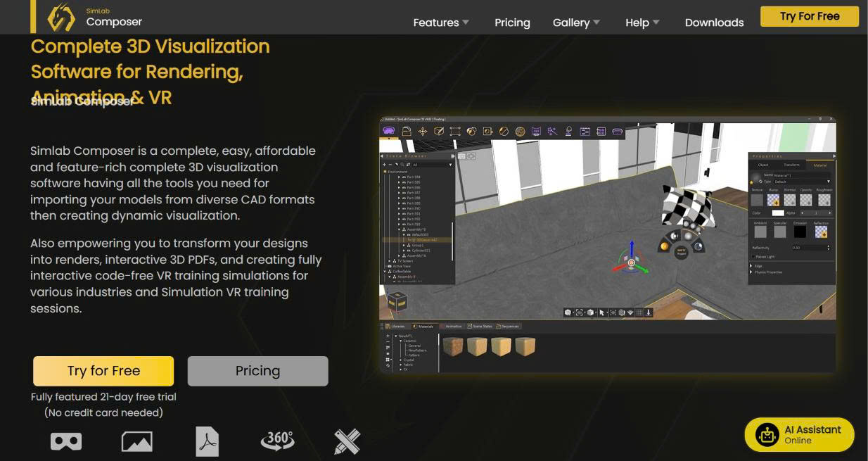This screenshot has width=868, height=461.
Task: Click the yellow Try for Free hero button
Action: 103,371
